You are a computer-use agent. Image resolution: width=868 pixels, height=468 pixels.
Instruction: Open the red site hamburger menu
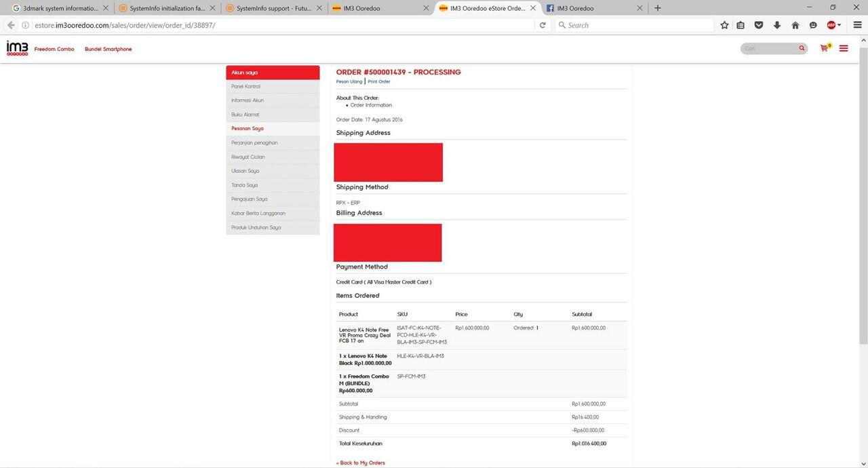click(x=844, y=48)
